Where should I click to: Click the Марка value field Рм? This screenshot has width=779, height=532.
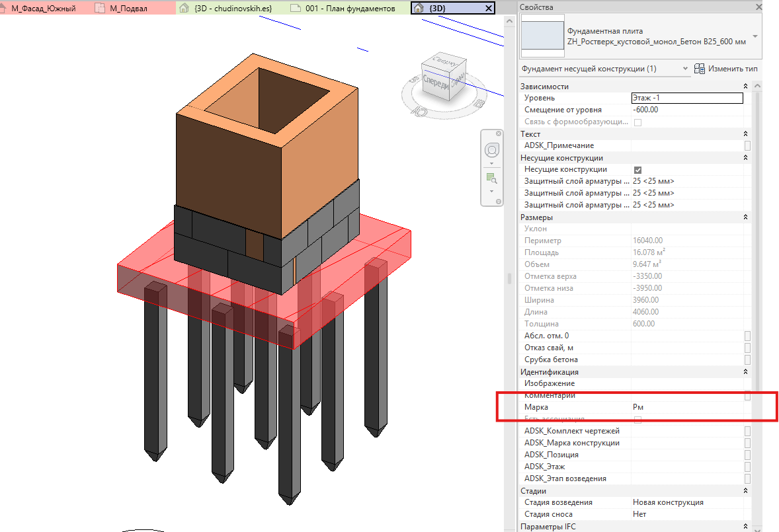pos(687,408)
